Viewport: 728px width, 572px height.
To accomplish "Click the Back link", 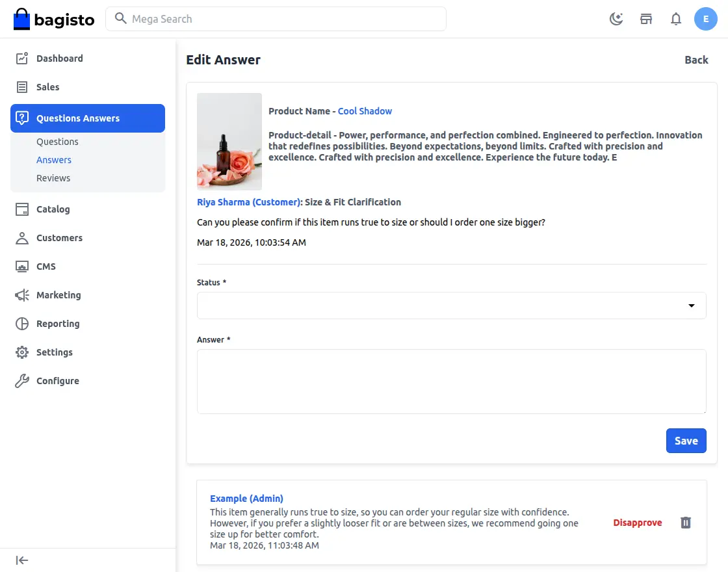I will [x=696, y=60].
